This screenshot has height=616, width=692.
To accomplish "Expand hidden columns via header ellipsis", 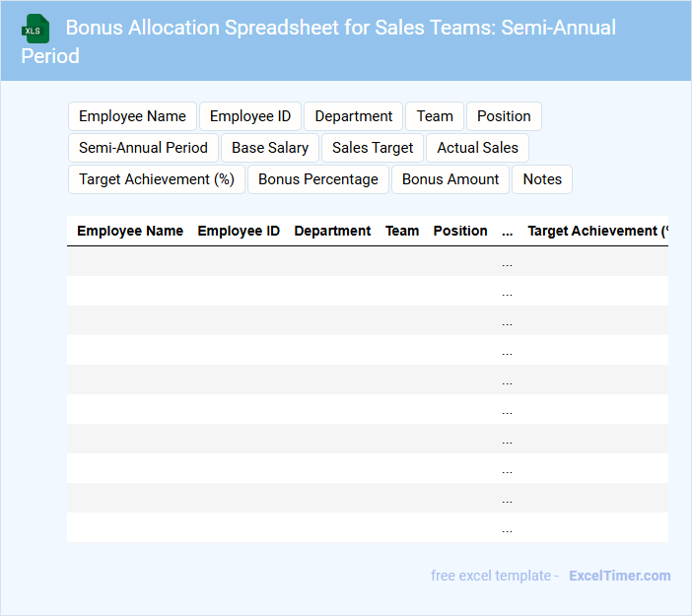I will click(x=507, y=231).
